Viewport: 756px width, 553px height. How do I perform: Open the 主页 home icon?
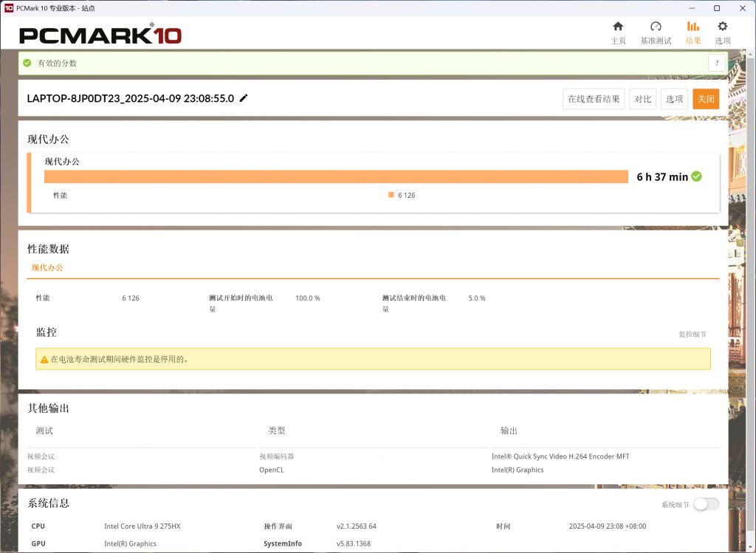click(618, 27)
